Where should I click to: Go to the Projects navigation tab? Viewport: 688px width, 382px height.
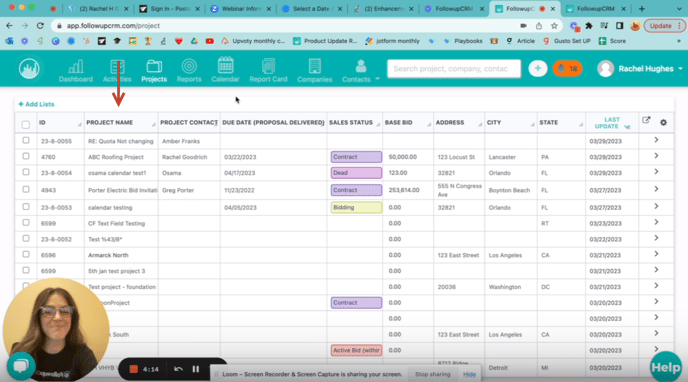[154, 70]
